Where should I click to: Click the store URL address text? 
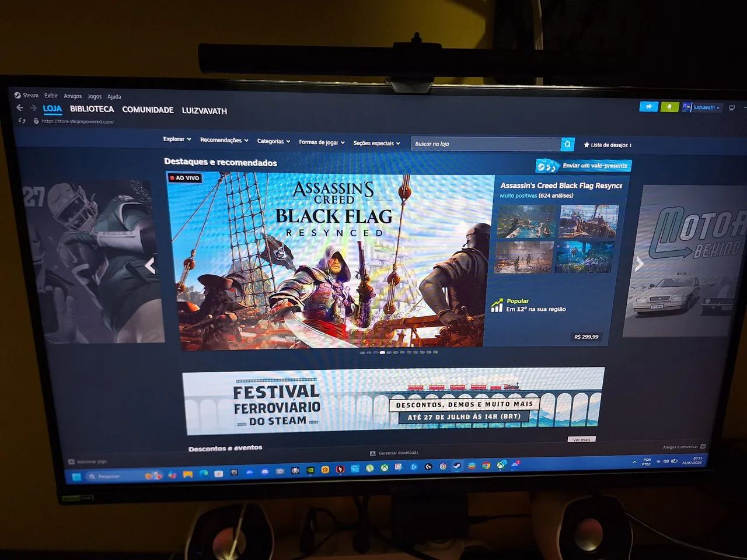(x=78, y=121)
